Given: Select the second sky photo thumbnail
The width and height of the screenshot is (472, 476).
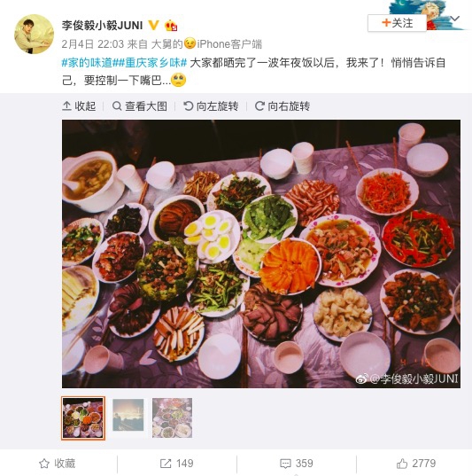Looking at the screenshot, I should tap(128, 415).
